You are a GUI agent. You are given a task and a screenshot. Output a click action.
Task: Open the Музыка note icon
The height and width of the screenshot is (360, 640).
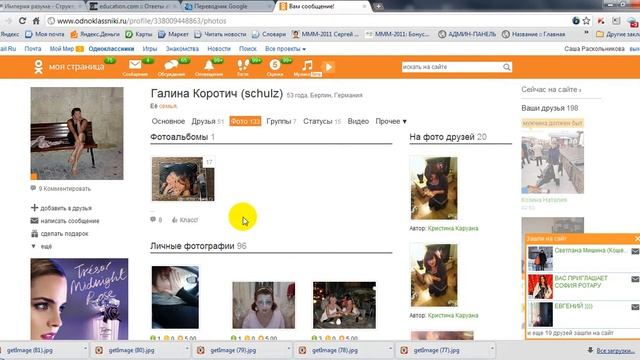[x=307, y=65]
